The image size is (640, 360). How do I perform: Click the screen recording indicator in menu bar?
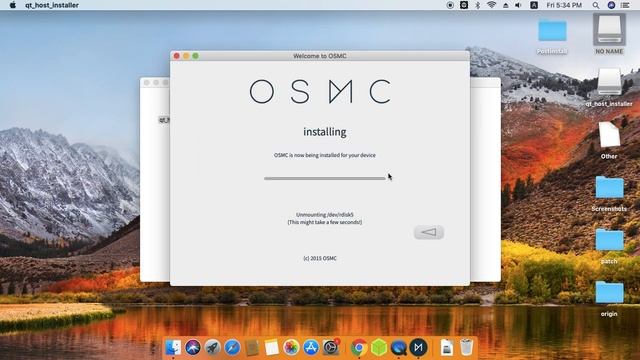coord(450,5)
